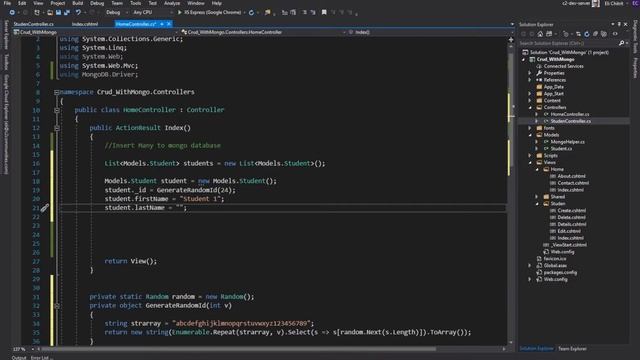Collapse the Models folder
640x360 pixels.
tap(530, 135)
